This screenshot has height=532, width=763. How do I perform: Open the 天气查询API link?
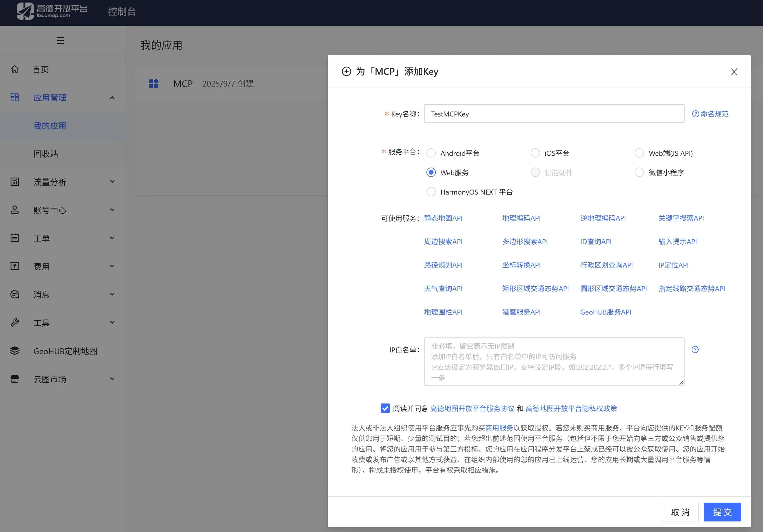(443, 288)
